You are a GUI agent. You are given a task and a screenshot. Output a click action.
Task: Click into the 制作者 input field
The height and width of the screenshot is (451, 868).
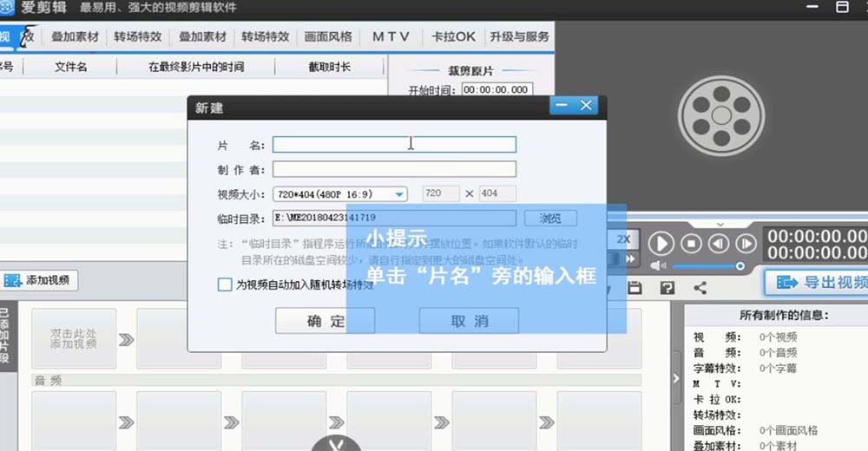(394, 169)
